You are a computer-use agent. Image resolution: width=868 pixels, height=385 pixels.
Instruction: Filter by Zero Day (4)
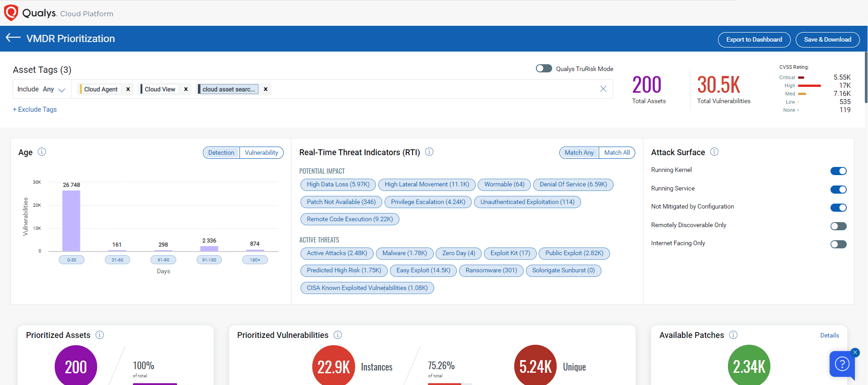tap(459, 253)
